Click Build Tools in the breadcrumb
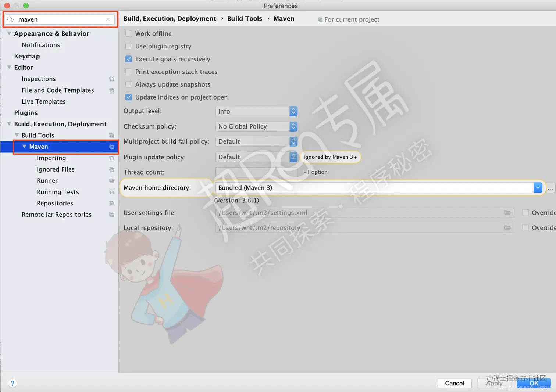556x392 pixels. (x=245, y=19)
